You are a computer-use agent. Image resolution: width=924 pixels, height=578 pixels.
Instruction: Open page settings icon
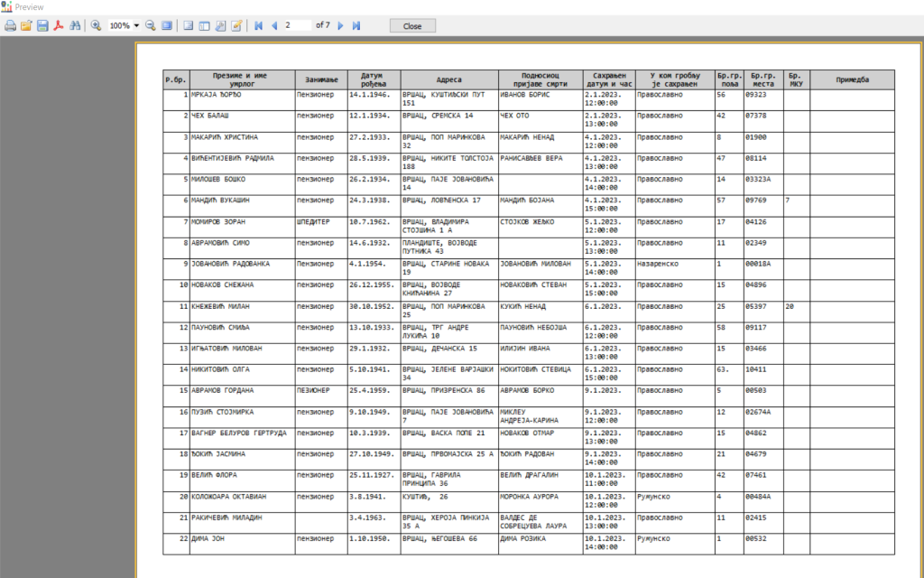[x=221, y=26]
